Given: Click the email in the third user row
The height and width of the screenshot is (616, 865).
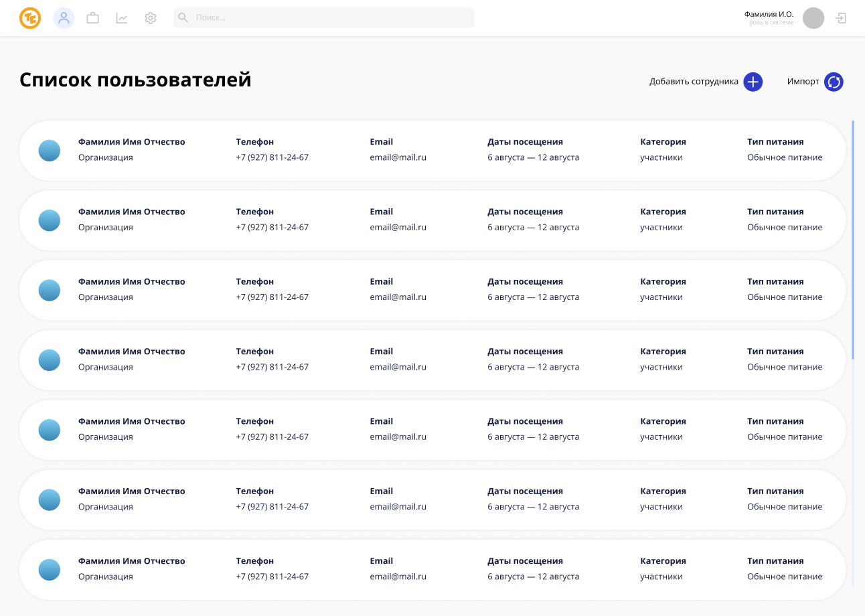Looking at the screenshot, I should click(x=398, y=297).
